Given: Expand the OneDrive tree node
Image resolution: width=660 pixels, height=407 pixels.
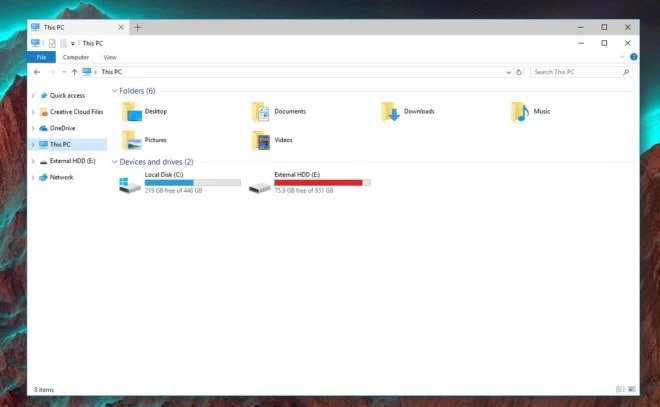Looking at the screenshot, I should click(33, 128).
